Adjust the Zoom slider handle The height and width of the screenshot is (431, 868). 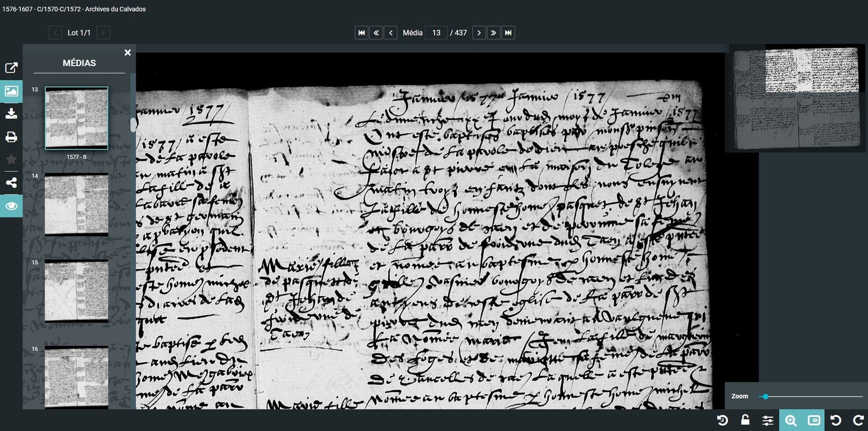pos(765,396)
